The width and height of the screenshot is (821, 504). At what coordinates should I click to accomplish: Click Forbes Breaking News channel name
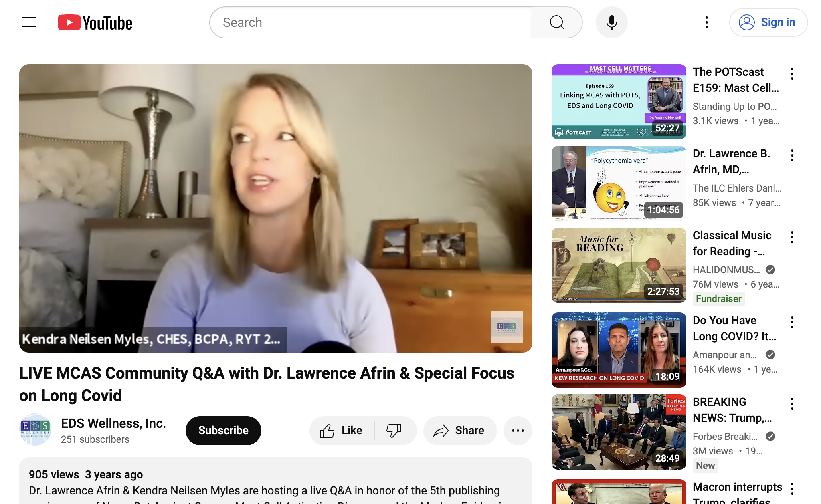click(725, 437)
